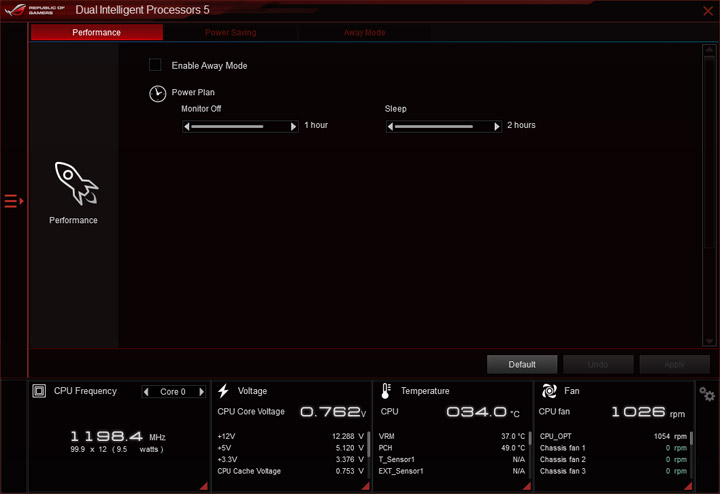This screenshot has height=494, width=720.
Task: Expand the Voltage panel corner triangle
Action: (366, 486)
